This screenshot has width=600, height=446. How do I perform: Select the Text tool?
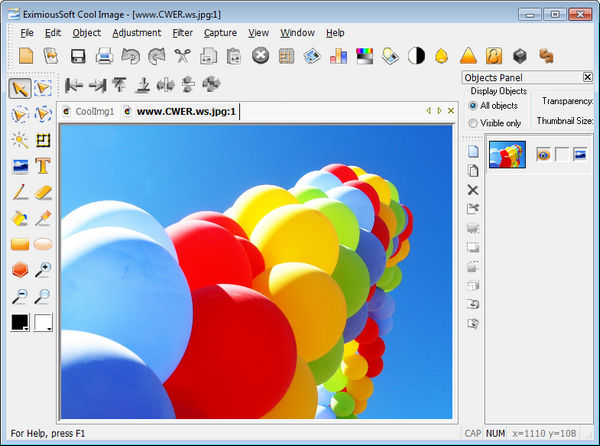(44, 166)
